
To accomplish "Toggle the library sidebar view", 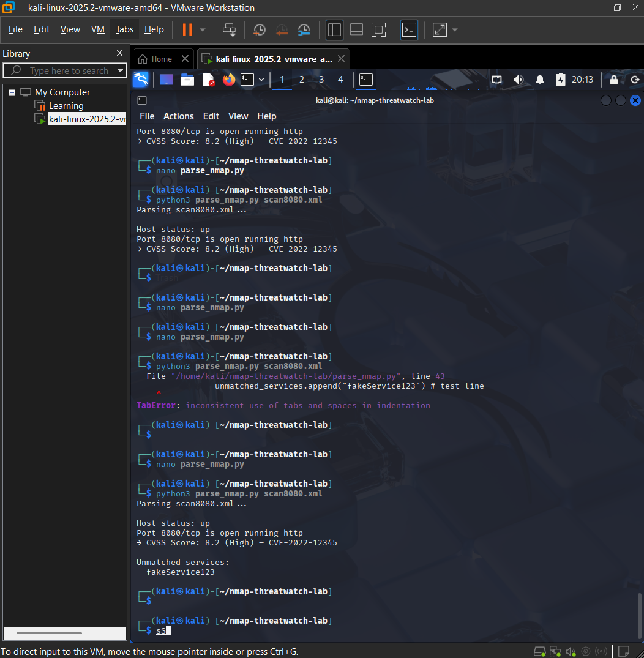I will tap(334, 29).
